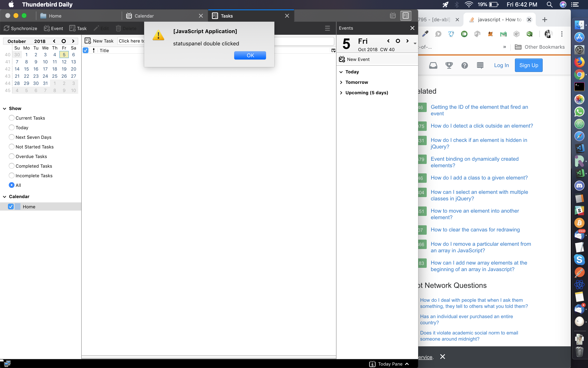
Task: Switch to calendar view icon in the tab bar
Action: coord(393,16)
